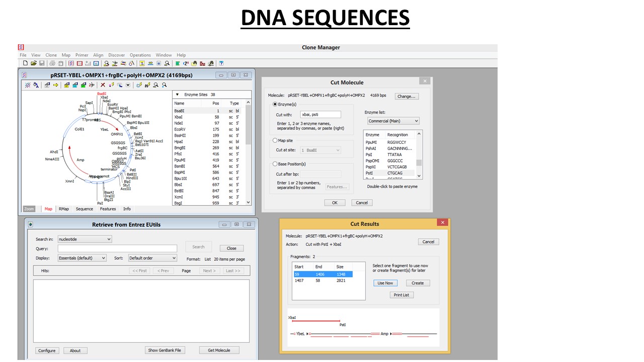Viewport: 644px width, 362px height.
Task: Click the red X delete icon in molecule toolbar
Action: (x=103, y=85)
